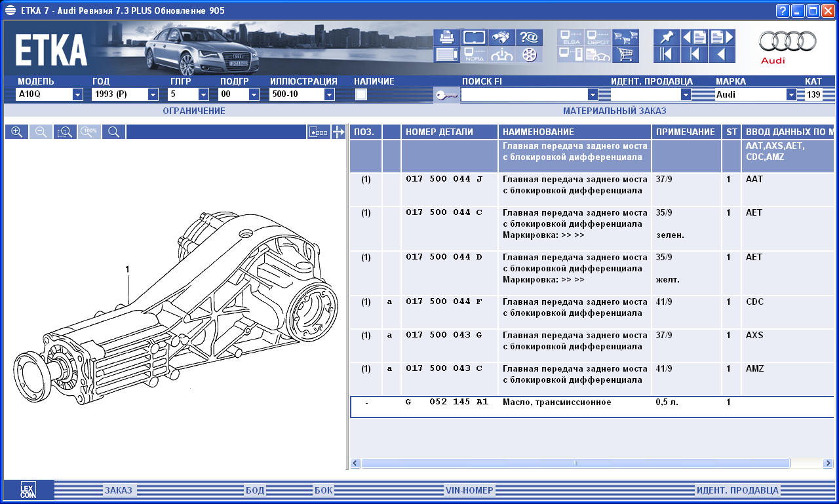
Task: Zoom in on the illustration
Action: [16, 132]
